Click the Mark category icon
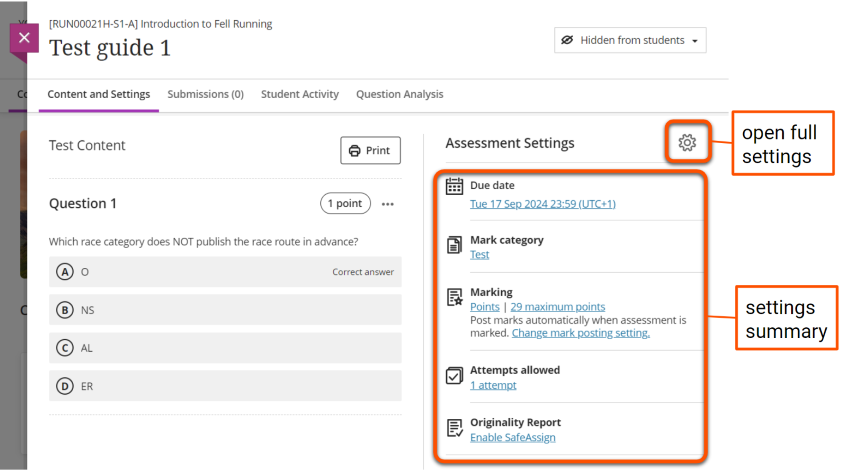Image resolution: width=850 pixels, height=471 pixels. pos(454,244)
